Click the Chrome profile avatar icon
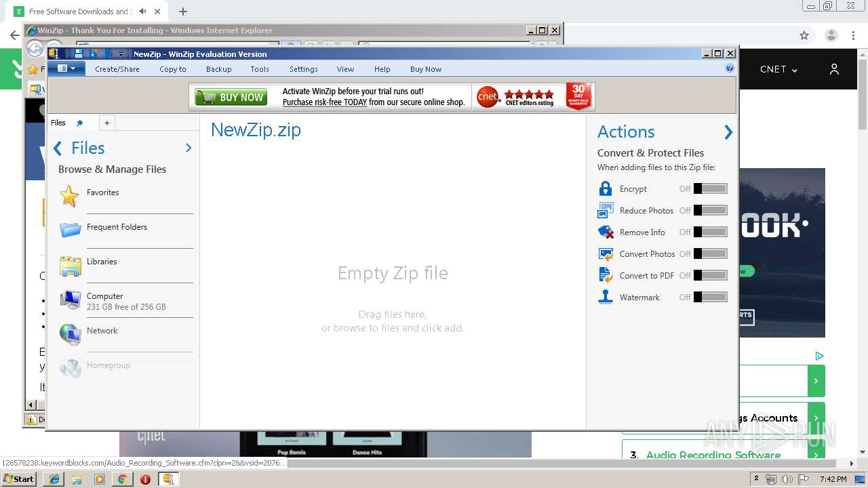Viewport: 868px width, 488px height. pos(831,35)
